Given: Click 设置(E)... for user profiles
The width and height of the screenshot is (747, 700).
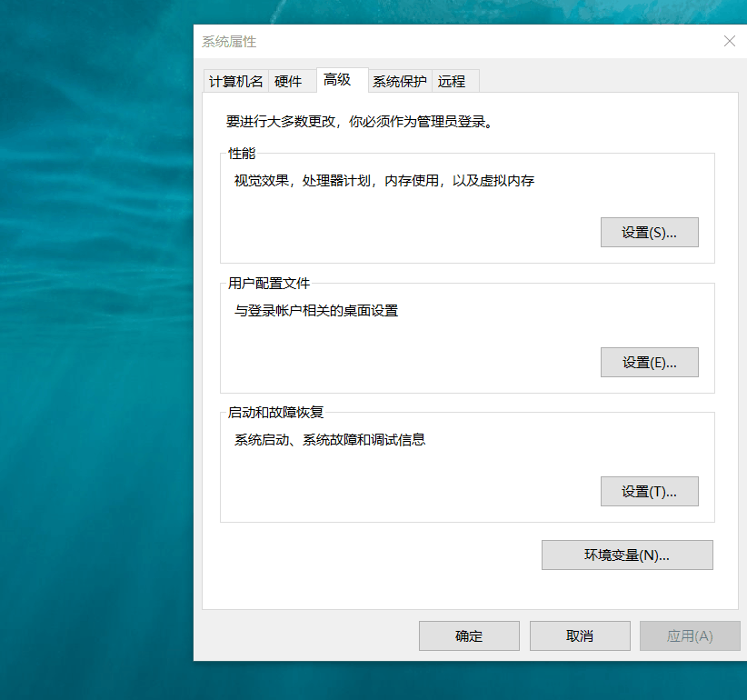Looking at the screenshot, I should 649,362.
